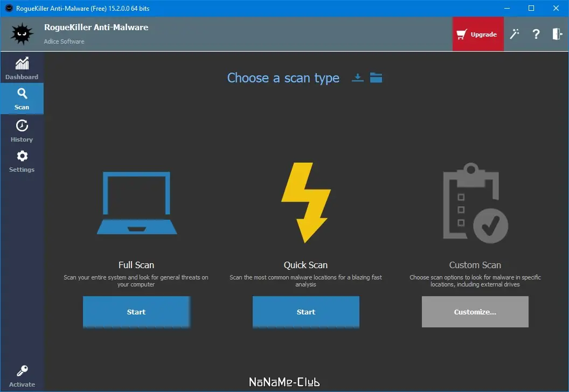Click the red Upgrade button
The height and width of the screenshot is (392, 569).
477,34
